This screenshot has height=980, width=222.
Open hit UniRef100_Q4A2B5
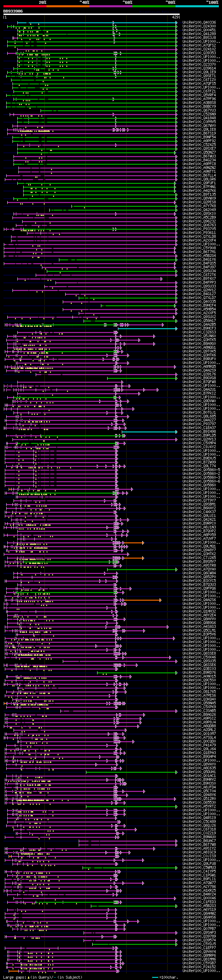(x=199, y=324)
